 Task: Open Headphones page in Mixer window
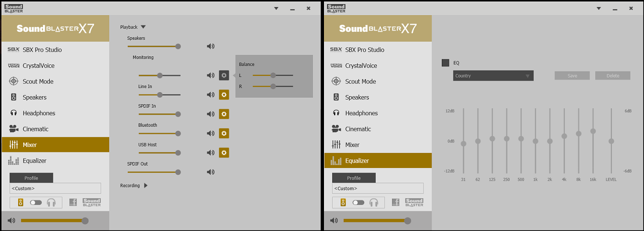pos(55,113)
